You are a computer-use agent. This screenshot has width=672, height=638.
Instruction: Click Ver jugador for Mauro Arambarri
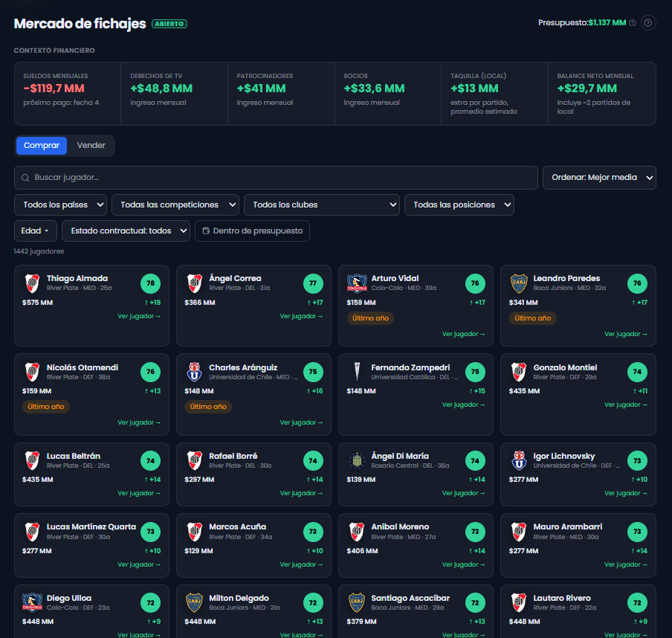coord(626,564)
